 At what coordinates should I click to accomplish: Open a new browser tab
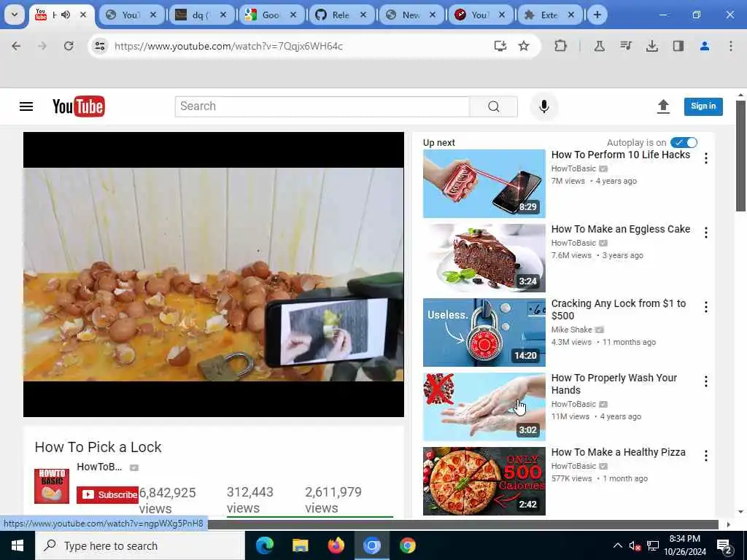(x=597, y=15)
